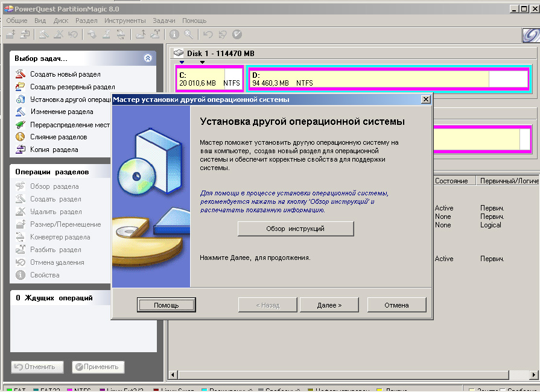Screen dimensions: 540x392
Task: Open the Помощь menu in menu bar
Action: point(194,21)
